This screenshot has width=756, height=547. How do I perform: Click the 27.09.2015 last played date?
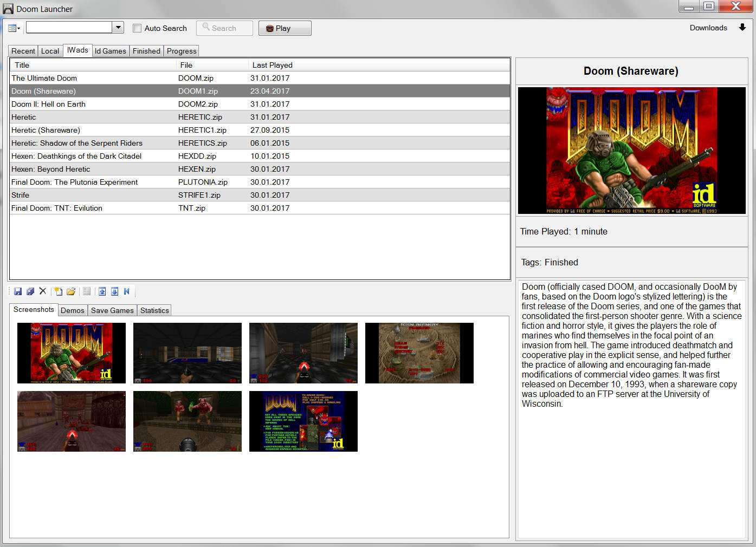(x=270, y=130)
